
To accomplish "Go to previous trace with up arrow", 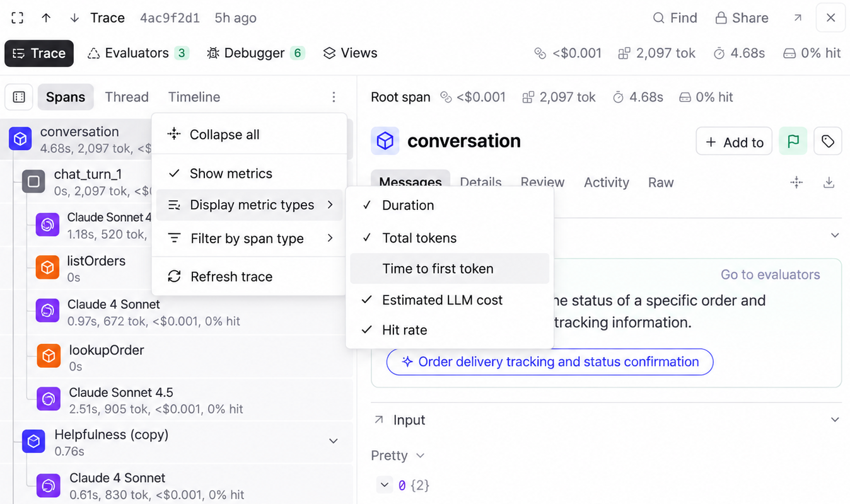I will pos(46,18).
